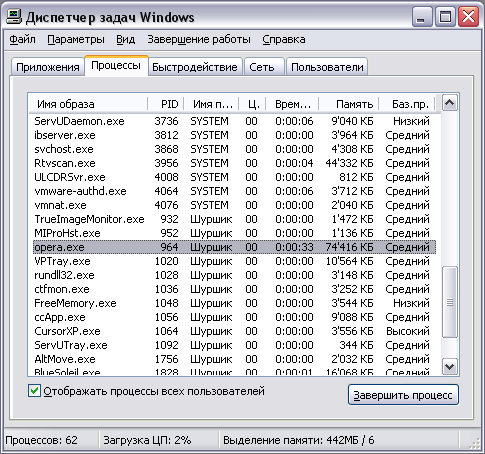Minimize the Task Manager window
485x454 pixels.
pyautogui.click(x=422, y=17)
